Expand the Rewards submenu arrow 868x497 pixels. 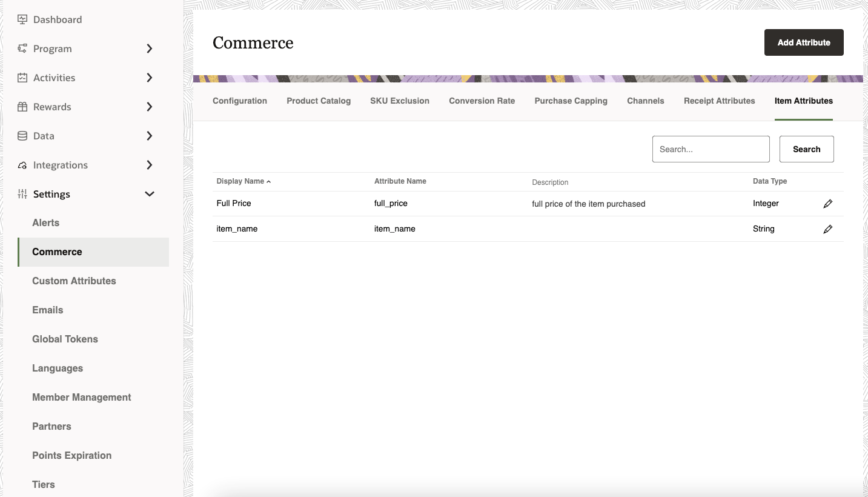150,107
